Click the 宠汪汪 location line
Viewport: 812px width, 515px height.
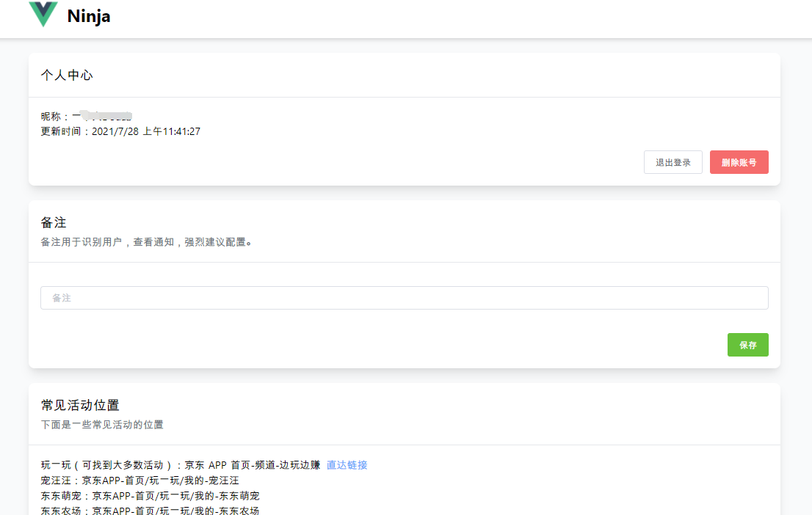click(x=139, y=481)
